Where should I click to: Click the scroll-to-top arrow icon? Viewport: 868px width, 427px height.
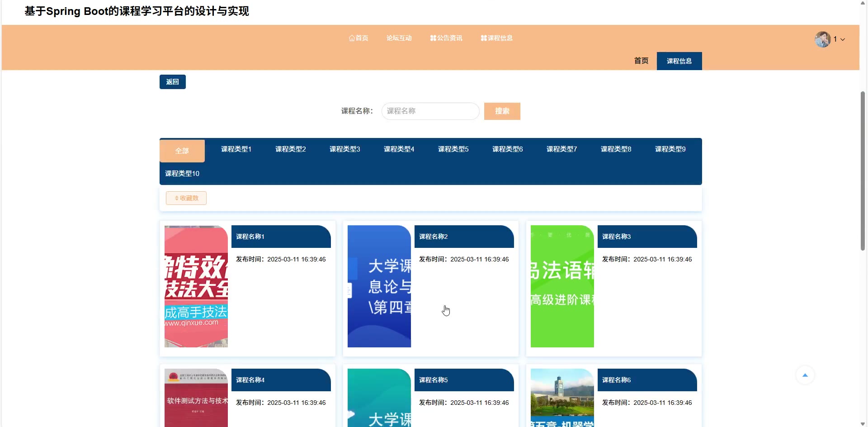coord(805,375)
